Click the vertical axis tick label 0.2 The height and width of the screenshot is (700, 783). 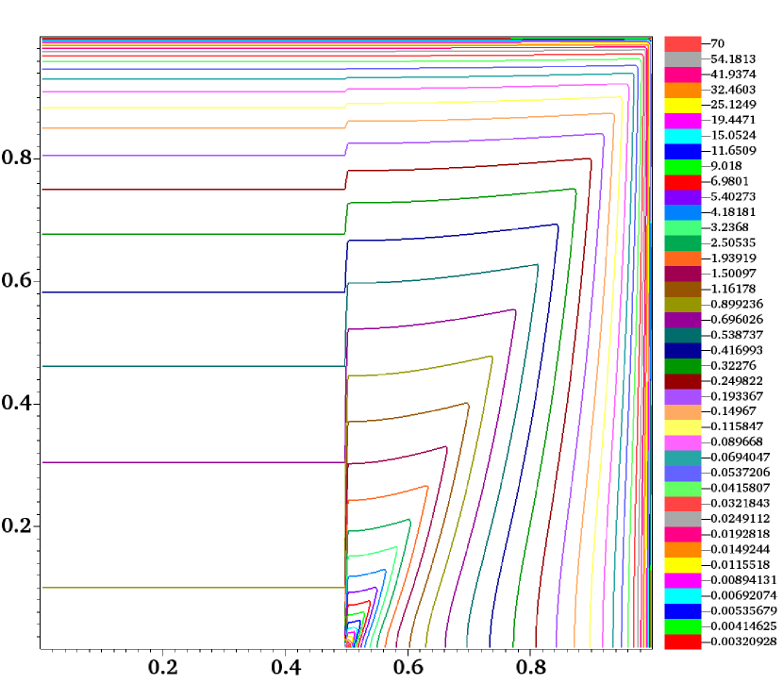tap(16, 525)
